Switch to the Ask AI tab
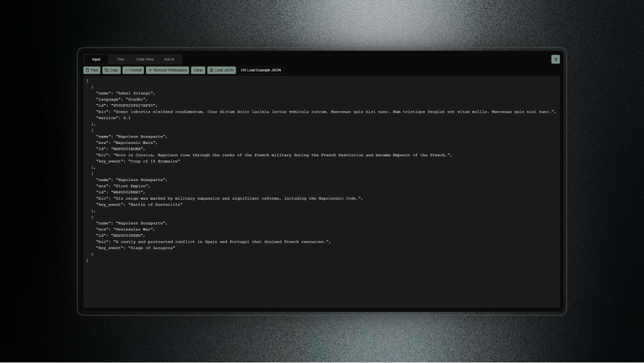The height and width of the screenshot is (363, 644). (170, 59)
